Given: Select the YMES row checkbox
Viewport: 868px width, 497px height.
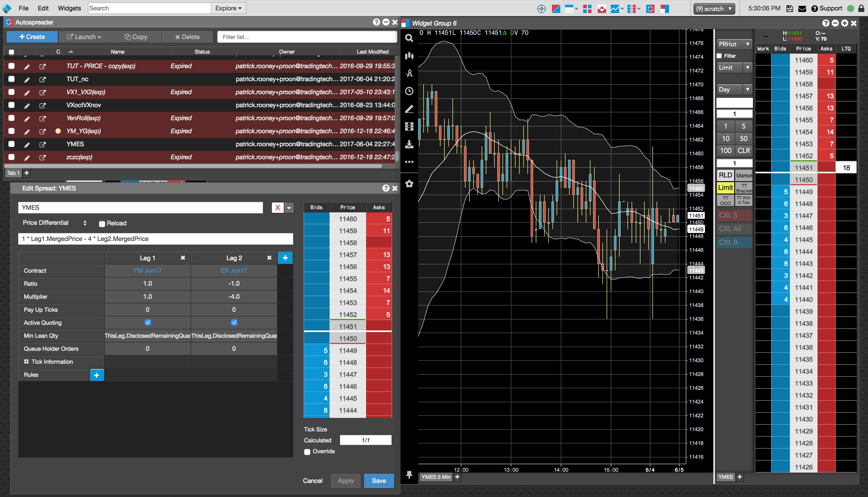Looking at the screenshot, I should click(11, 144).
